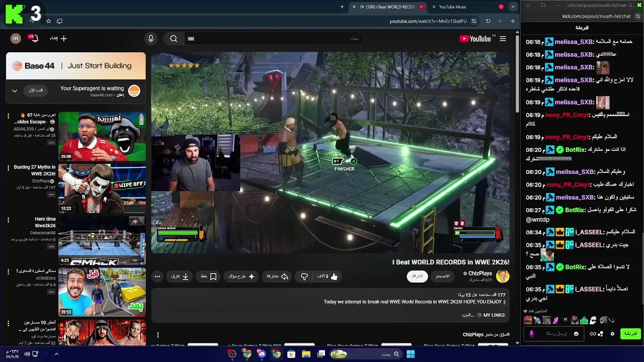Click the YouTube search input field
This screenshot has width=644, height=362.
pos(273,38)
